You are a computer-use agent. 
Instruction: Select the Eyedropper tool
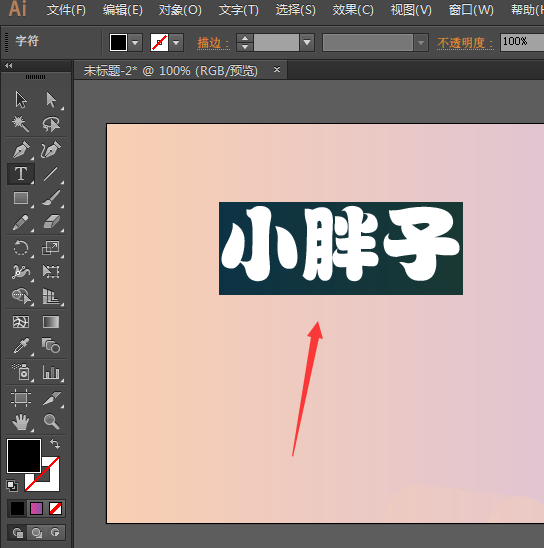pyautogui.click(x=21, y=346)
